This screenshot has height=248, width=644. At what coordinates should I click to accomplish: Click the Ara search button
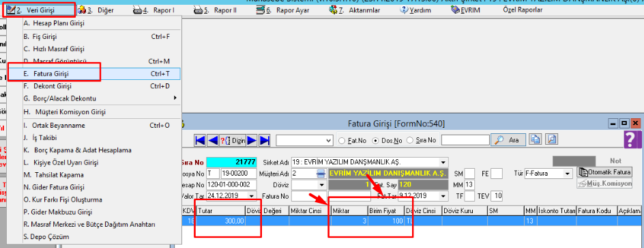pyautogui.click(x=508, y=140)
